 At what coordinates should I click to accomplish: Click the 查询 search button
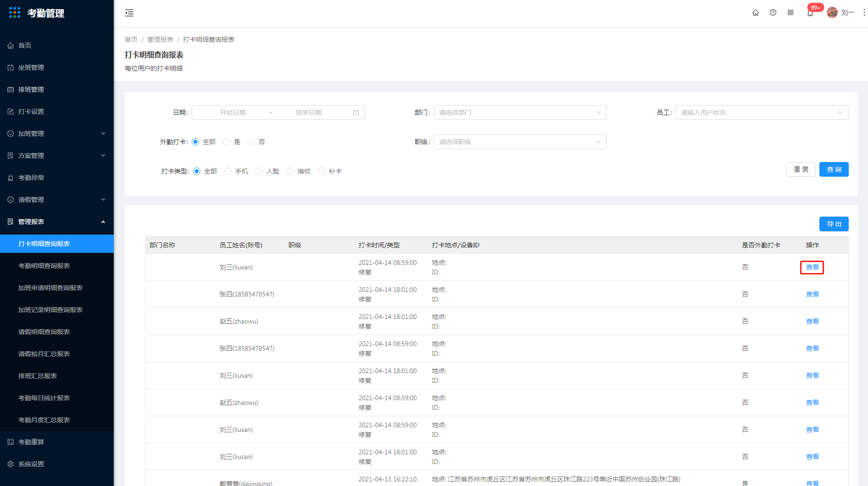(834, 169)
